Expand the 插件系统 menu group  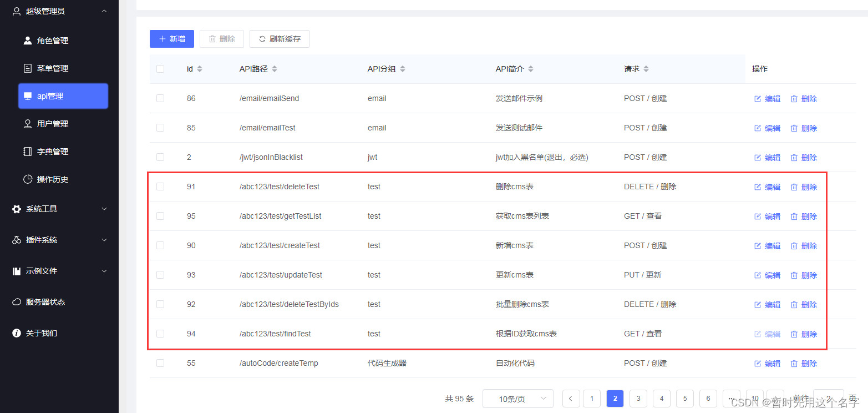coord(59,240)
